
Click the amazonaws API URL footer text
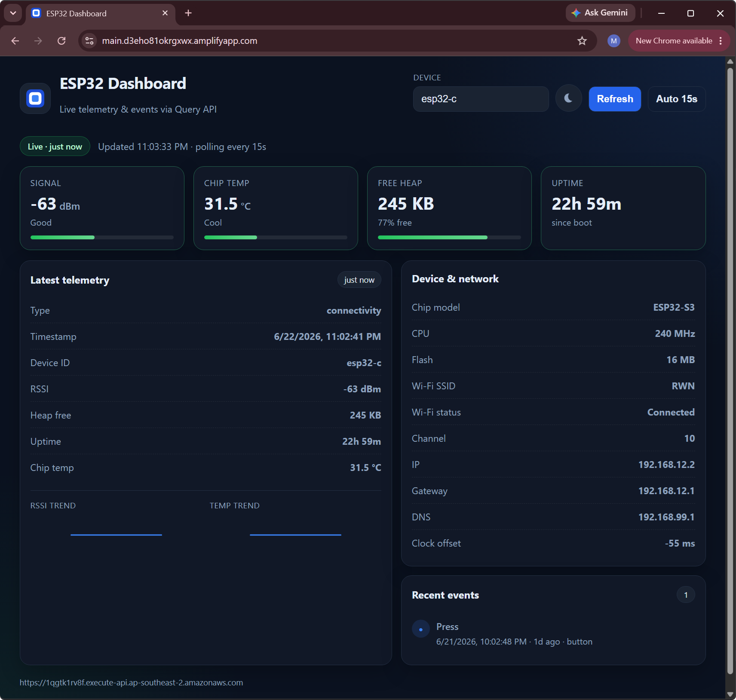[131, 683]
